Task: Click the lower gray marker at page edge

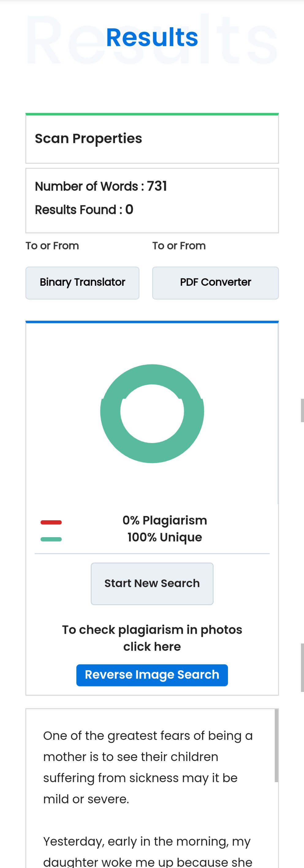Action: [x=302, y=667]
